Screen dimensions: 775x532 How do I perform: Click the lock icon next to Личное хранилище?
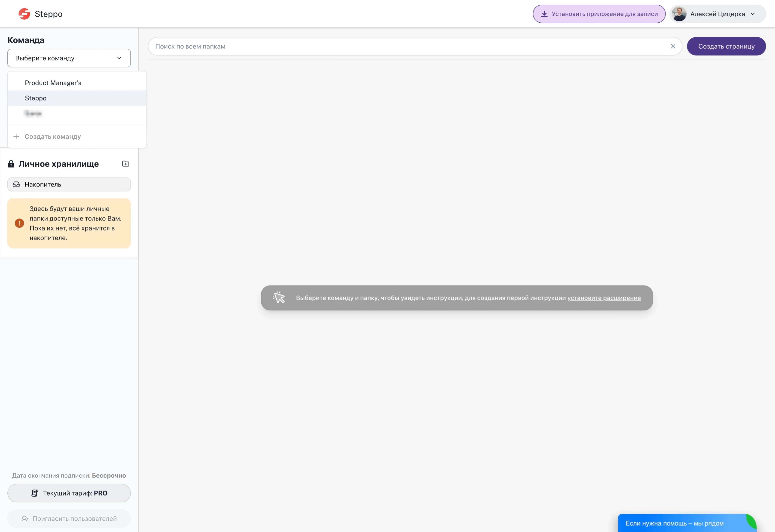point(11,164)
